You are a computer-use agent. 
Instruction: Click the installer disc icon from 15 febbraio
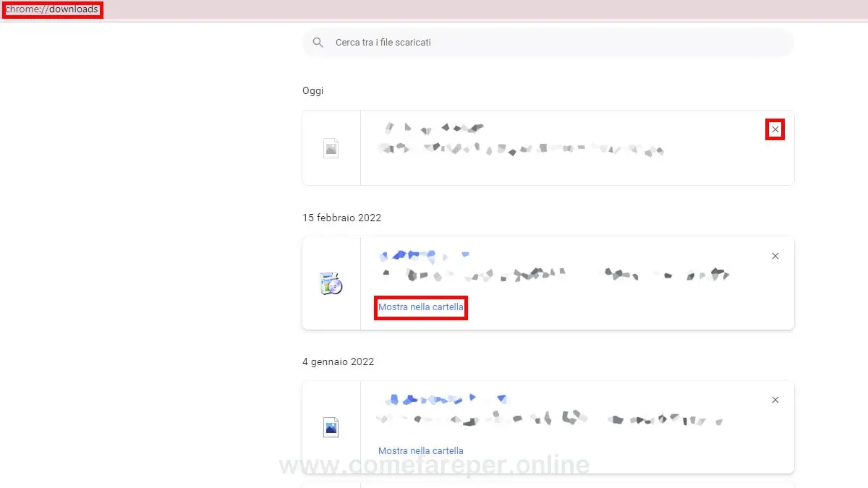[331, 283]
